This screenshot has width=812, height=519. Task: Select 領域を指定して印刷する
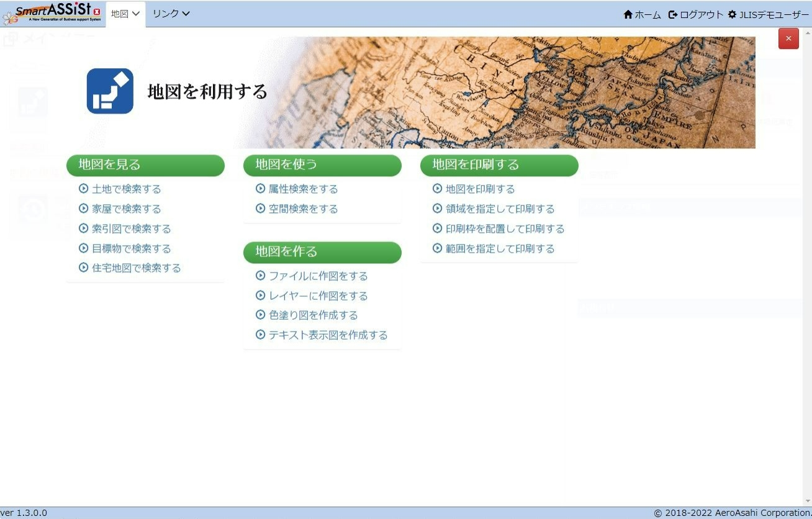(x=500, y=209)
